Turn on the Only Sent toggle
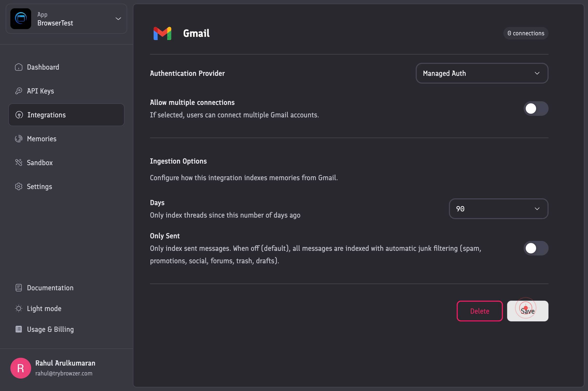The width and height of the screenshot is (588, 391). (536, 248)
